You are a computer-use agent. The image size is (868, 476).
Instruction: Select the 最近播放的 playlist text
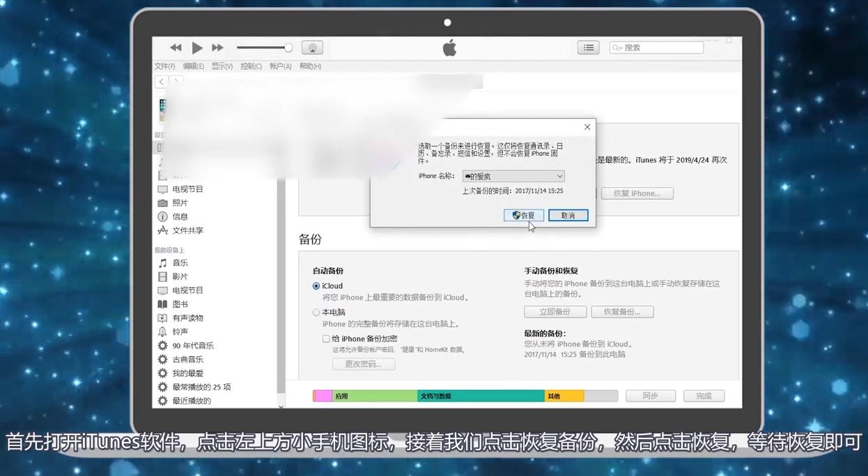point(192,401)
